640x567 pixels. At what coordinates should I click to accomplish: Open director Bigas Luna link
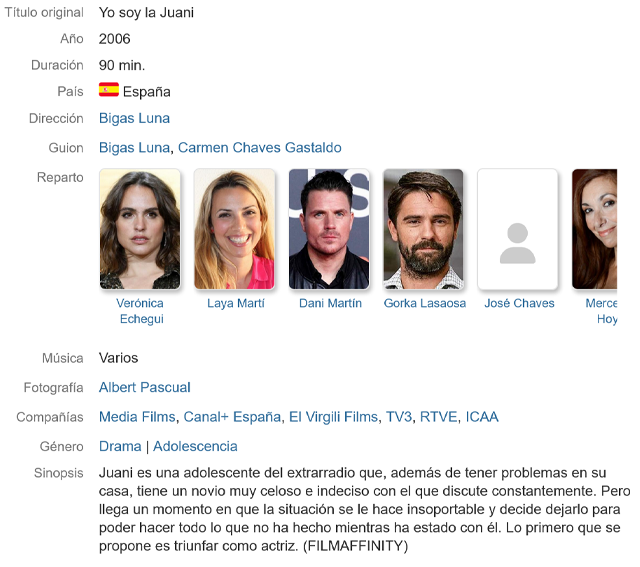point(134,118)
